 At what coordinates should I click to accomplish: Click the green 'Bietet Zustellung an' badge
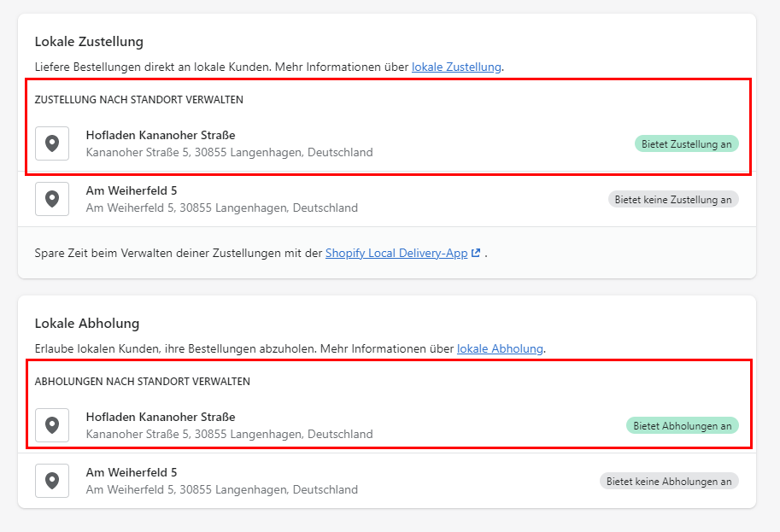click(686, 144)
